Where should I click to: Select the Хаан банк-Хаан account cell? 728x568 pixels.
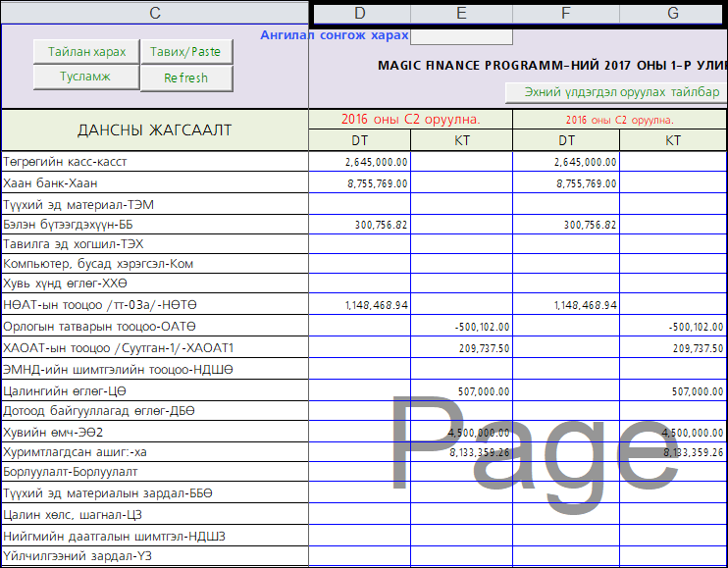155,182
